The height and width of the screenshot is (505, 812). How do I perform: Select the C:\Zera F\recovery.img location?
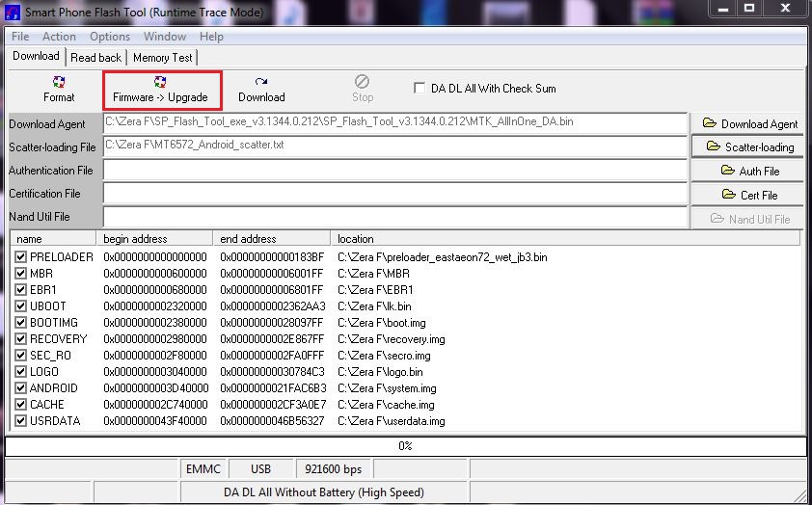tap(391, 339)
